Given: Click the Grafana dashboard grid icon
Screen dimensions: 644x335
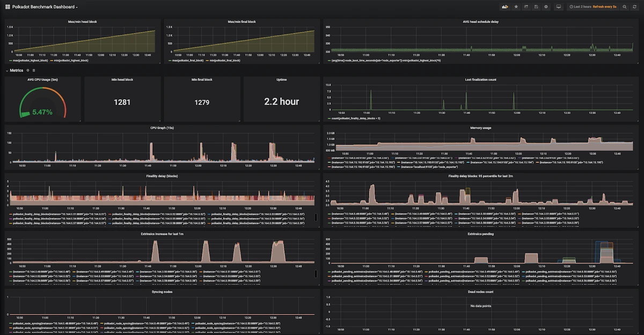Looking at the screenshot, I should 8,7.
